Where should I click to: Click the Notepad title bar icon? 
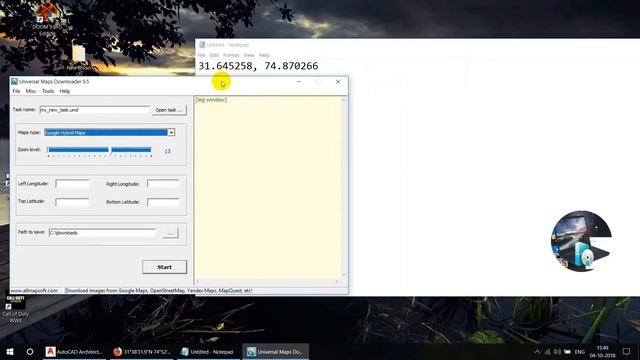tap(202, 45)
